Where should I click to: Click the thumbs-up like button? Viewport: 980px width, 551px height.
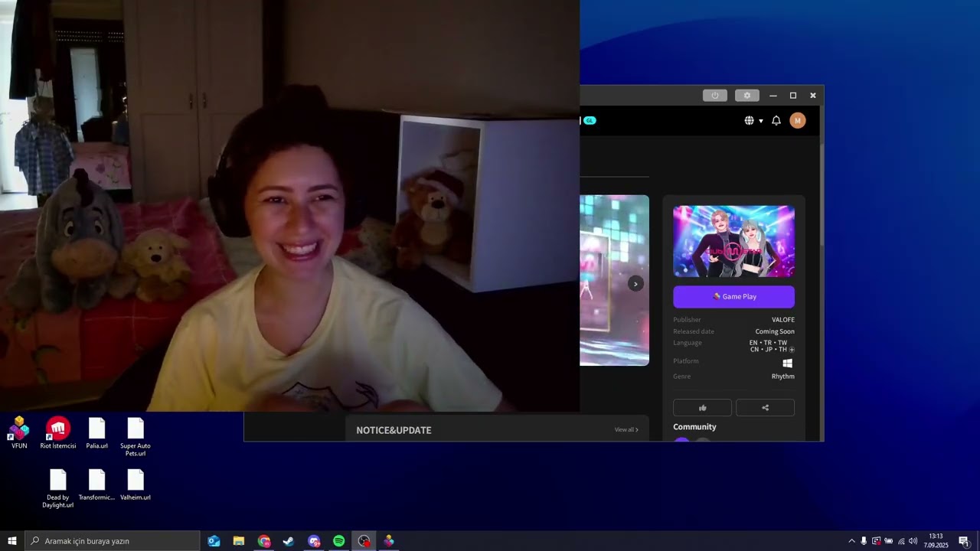click(702, 408)
